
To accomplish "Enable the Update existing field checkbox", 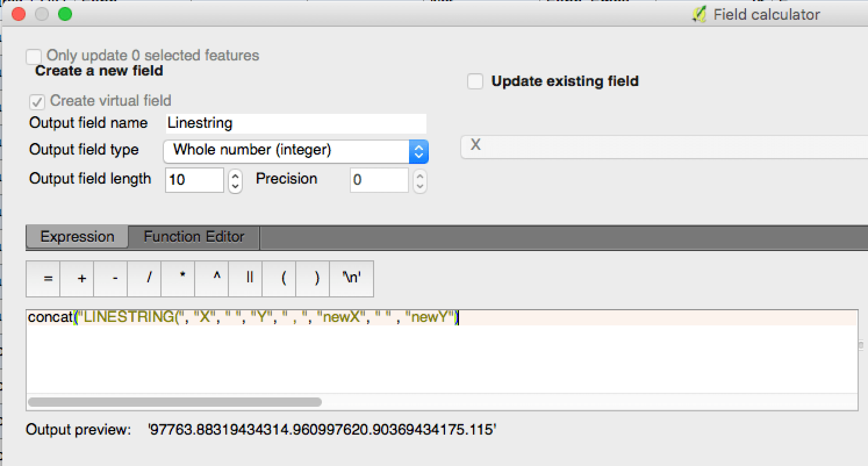I will click(x=475, y=81).
